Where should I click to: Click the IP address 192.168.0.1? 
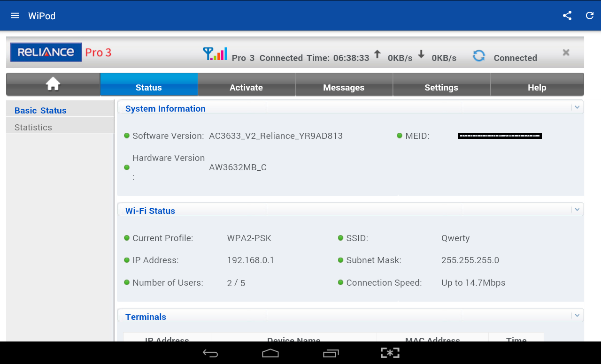[x=251, y=260]
